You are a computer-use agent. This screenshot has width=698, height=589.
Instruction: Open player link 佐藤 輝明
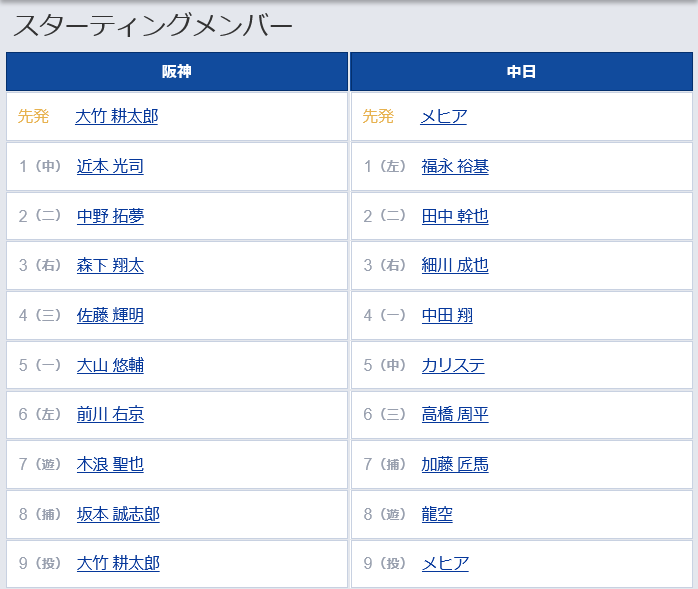[x=110, y=315]
